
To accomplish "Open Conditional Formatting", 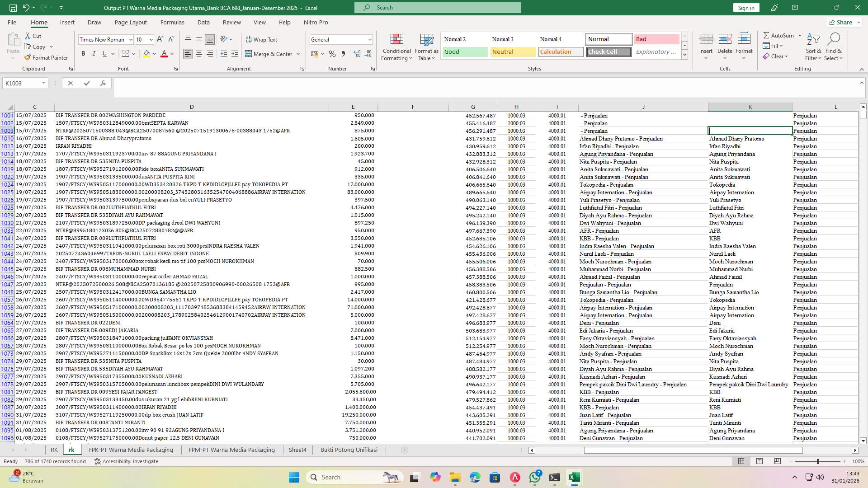I will [396, 47].
